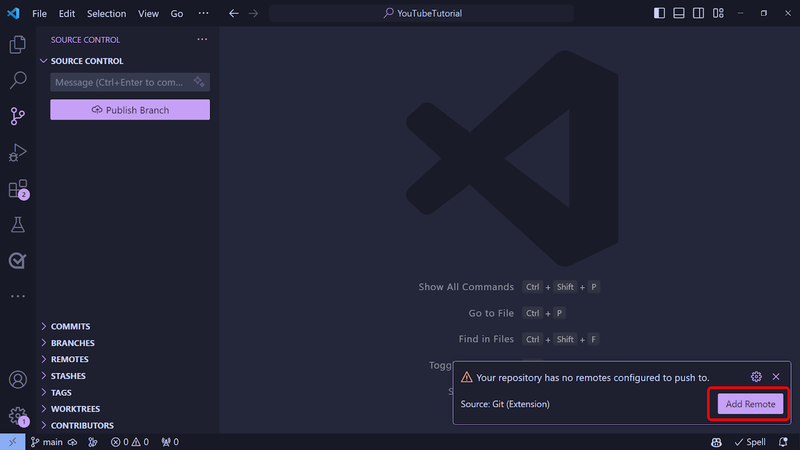800x450 pixels.
Task: Navigate back with the left arrow
Action: pyautogui.click(x=234, y=13)
